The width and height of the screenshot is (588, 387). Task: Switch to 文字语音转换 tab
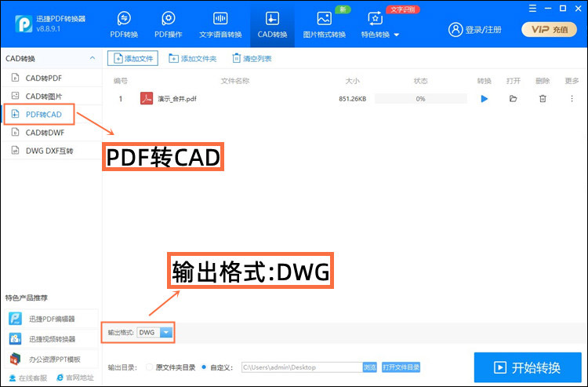pyautogui.click(x=220, y=25)
